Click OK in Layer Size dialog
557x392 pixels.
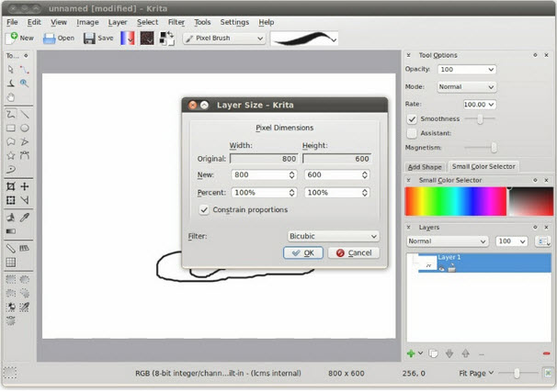click(303, 253)
